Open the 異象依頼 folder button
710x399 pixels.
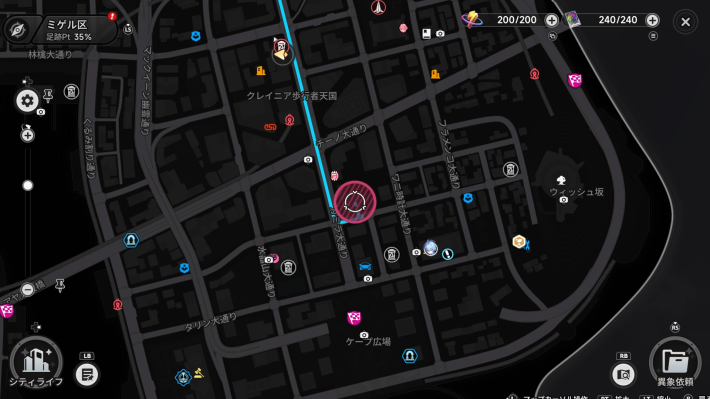(675, 363)
